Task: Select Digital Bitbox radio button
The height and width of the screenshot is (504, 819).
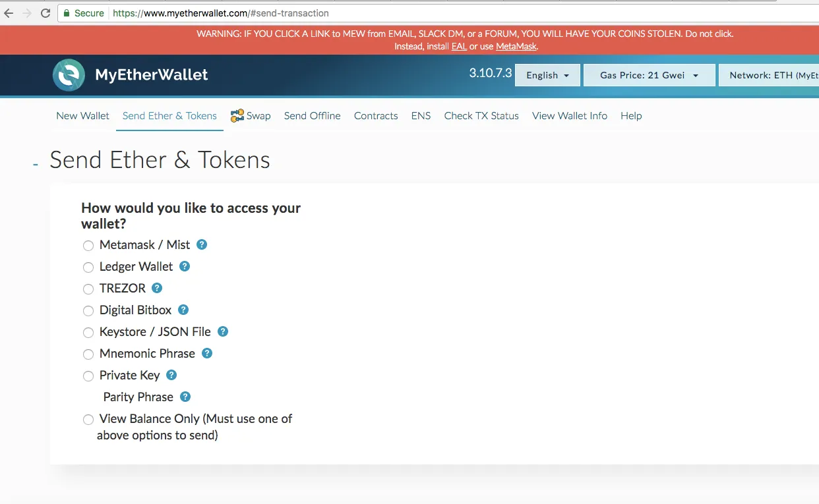Action: click(x=88, y=311)
